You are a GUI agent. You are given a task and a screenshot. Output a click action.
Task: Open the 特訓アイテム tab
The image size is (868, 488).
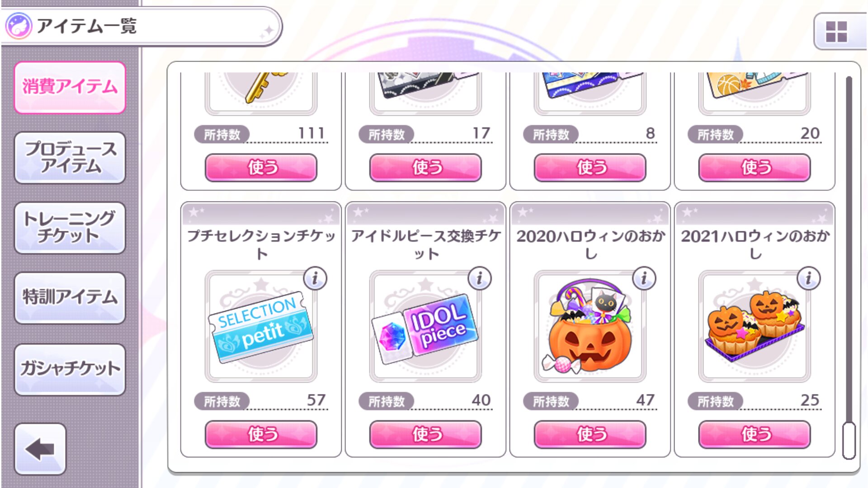tap(70, 298)
